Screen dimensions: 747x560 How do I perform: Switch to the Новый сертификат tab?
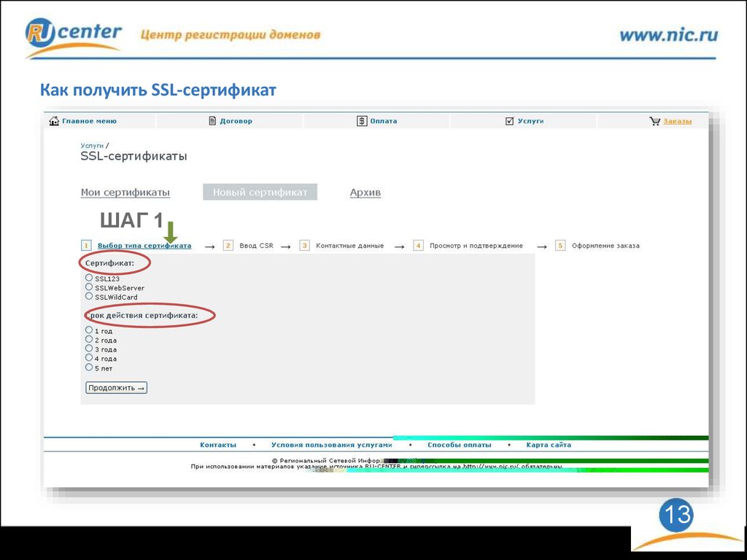(x=260, y=192)
